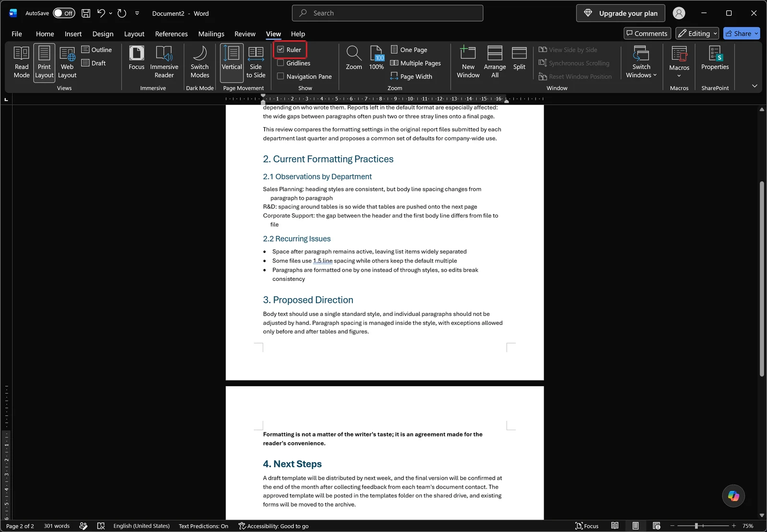Open the Comments pane
767x532 pixels.
click(647, 34)
